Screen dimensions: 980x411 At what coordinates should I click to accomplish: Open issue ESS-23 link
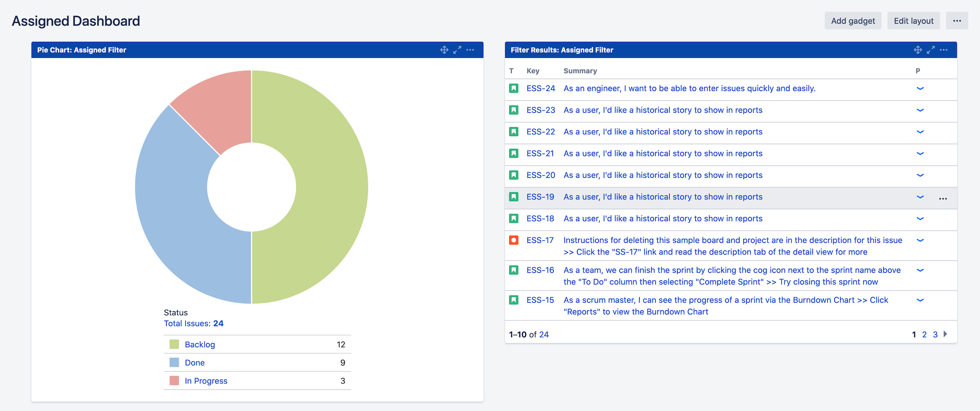point(541,110)
